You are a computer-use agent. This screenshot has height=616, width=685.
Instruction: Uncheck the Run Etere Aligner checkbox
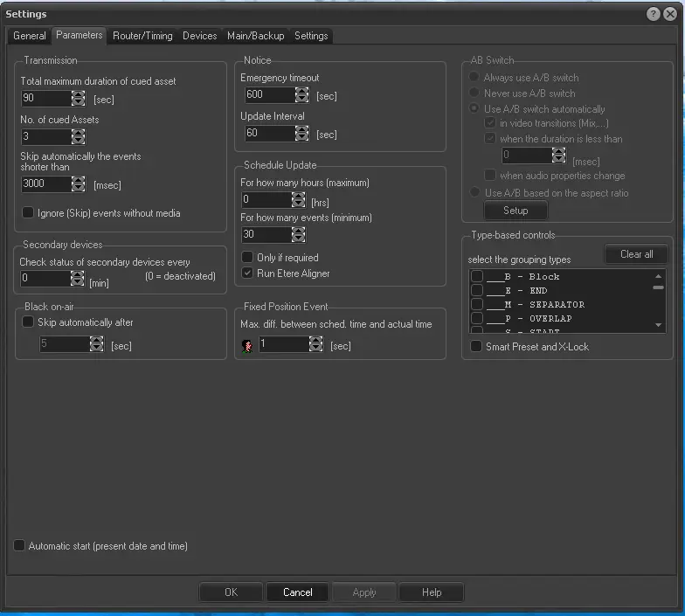click(x=247, y=273)
